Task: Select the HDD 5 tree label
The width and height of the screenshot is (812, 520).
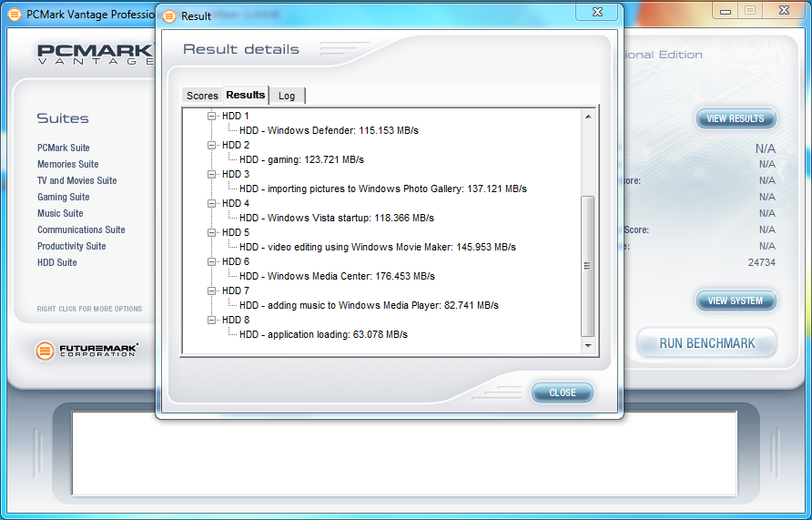Action: 236,232
